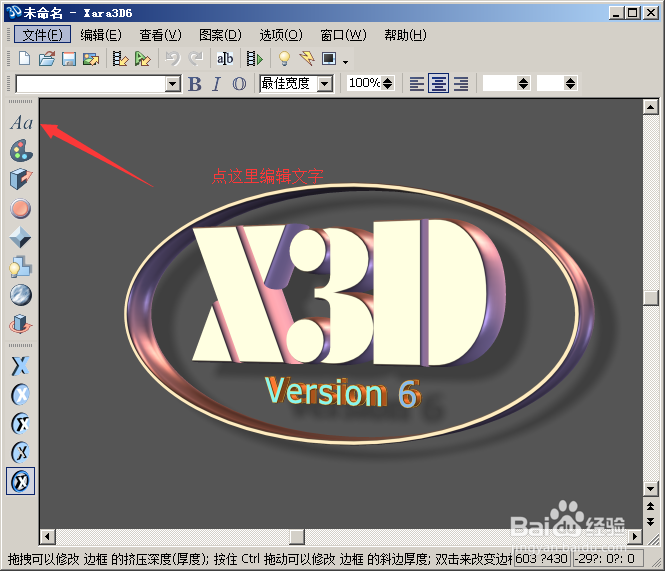Viewport: 665px width, 571px height.
Task: Open the 帮助(H) menu
Action: 405,35
